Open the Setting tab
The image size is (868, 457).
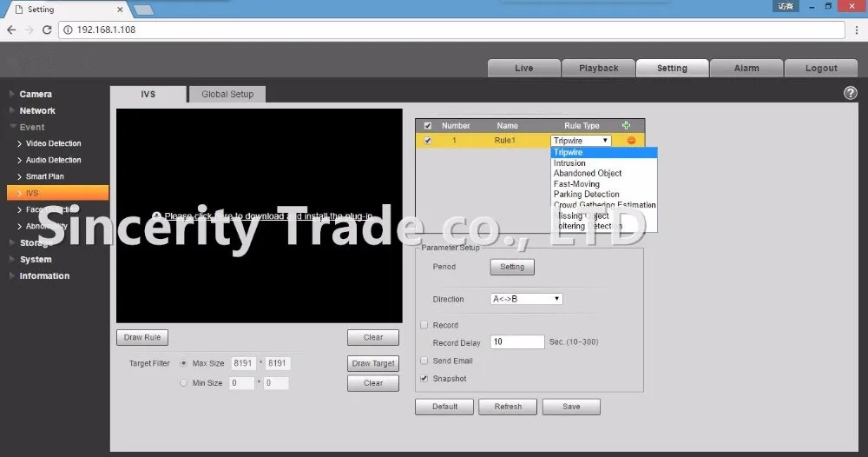(672, 68)
